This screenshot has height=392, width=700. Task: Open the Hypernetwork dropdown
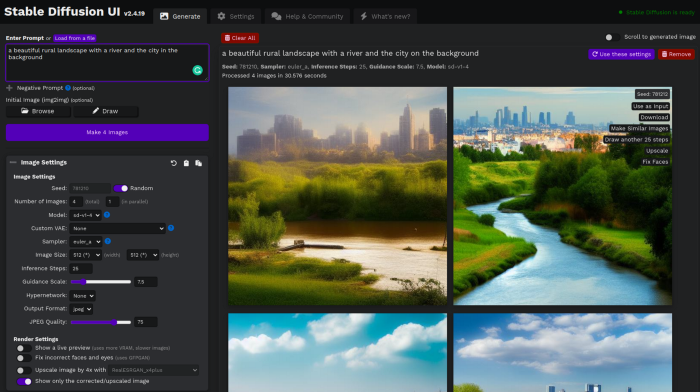(82, 296)
